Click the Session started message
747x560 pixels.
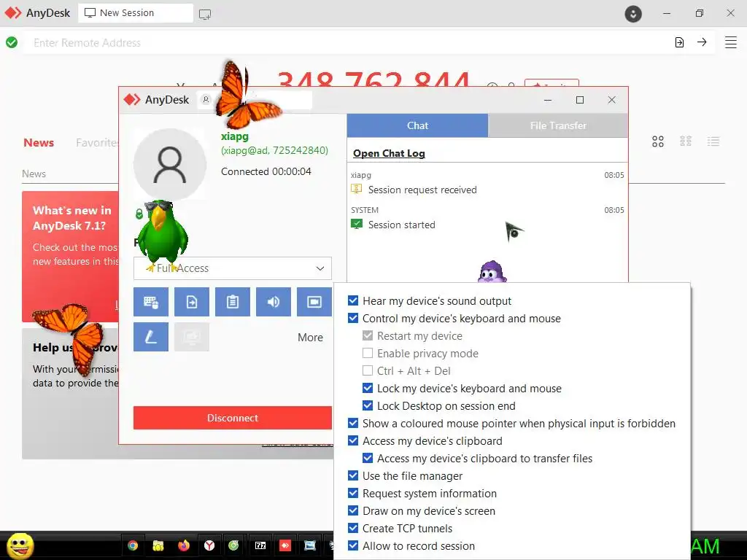coord(402,225)
